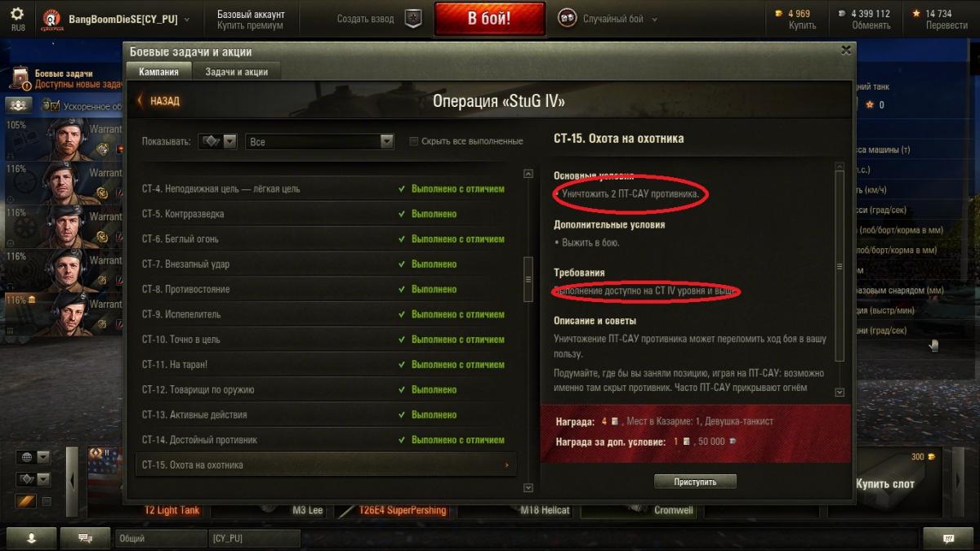
Task: Open the bottom-left contacts icon
Action: (x=31, y=538)
